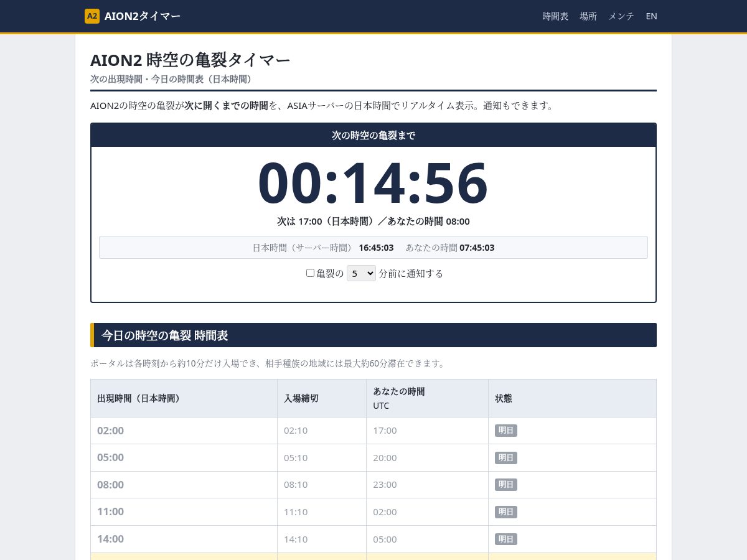Go to 時間表 in navigation
The height and width of the screenshot is (560, 747).
(555, 16)
